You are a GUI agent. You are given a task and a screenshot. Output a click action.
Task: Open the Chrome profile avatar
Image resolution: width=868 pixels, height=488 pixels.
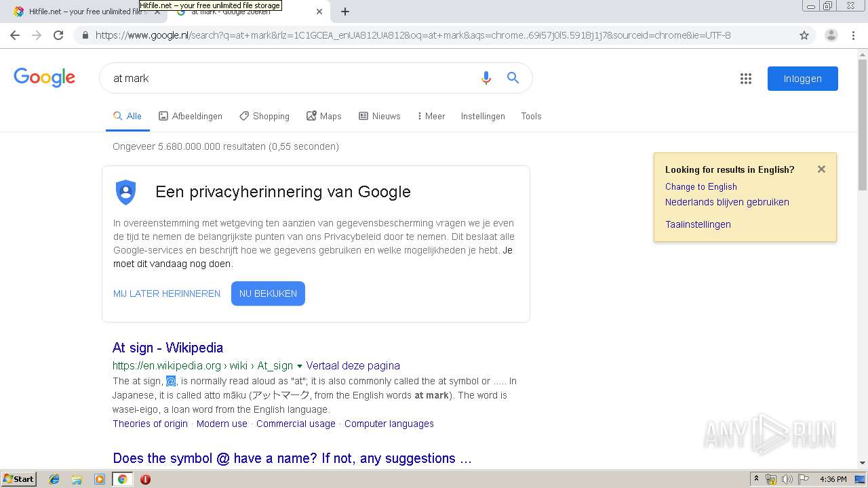[x=831, y=35]
